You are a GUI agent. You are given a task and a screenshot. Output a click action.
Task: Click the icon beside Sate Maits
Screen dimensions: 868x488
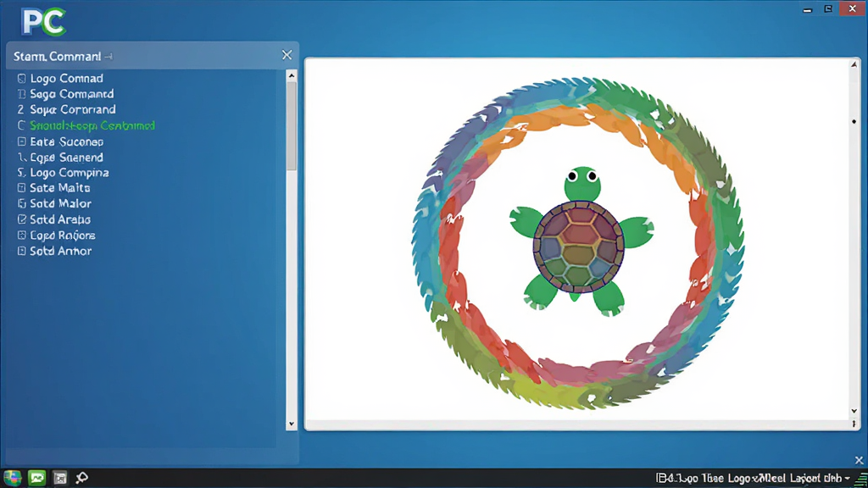(x=21, y=188)
